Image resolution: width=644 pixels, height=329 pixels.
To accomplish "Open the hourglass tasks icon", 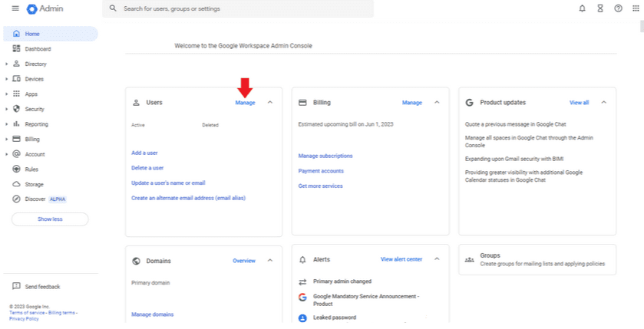I will click(x=600, y=8).
